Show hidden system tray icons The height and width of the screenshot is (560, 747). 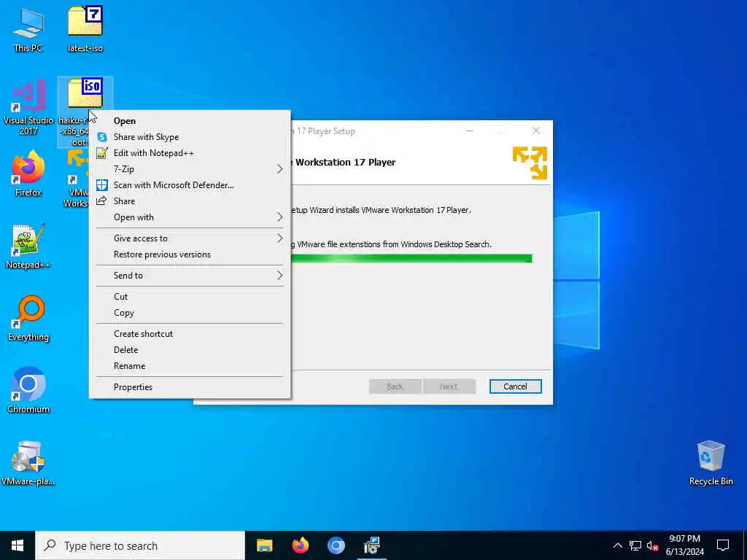pyautogui.click(x=617, y=545)
